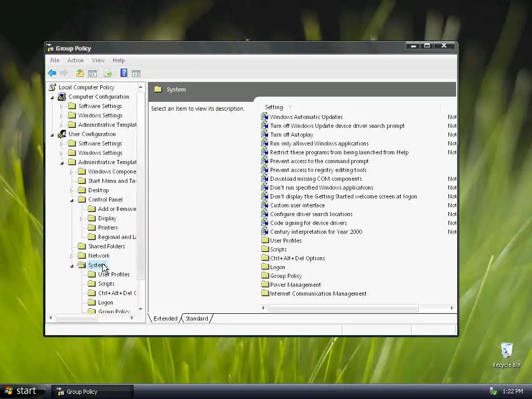The width and height of the screenshot is (532, 399).
Task: Select 'Download missing COM components'
Action: (x=316, y=179)
